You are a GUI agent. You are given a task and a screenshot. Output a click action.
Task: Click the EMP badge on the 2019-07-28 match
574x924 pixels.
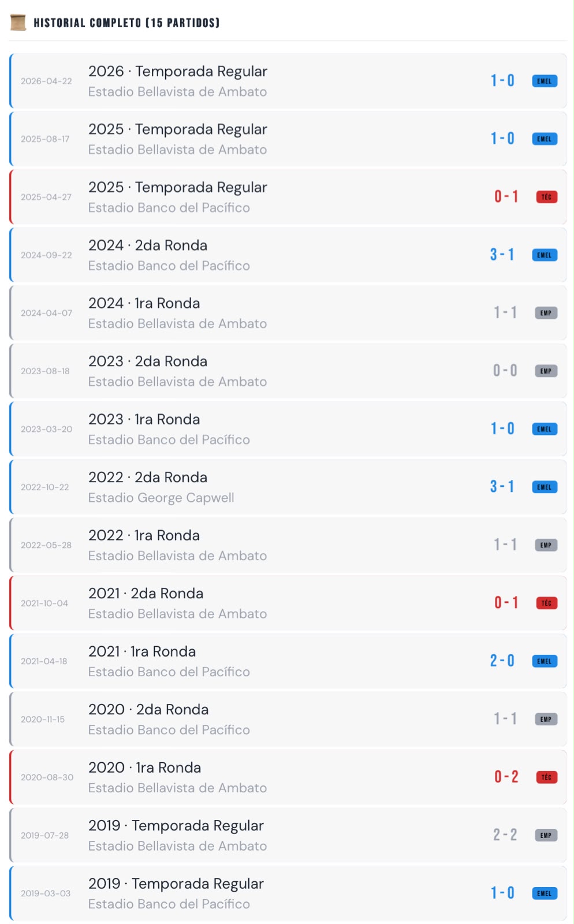tap(546, 835)
